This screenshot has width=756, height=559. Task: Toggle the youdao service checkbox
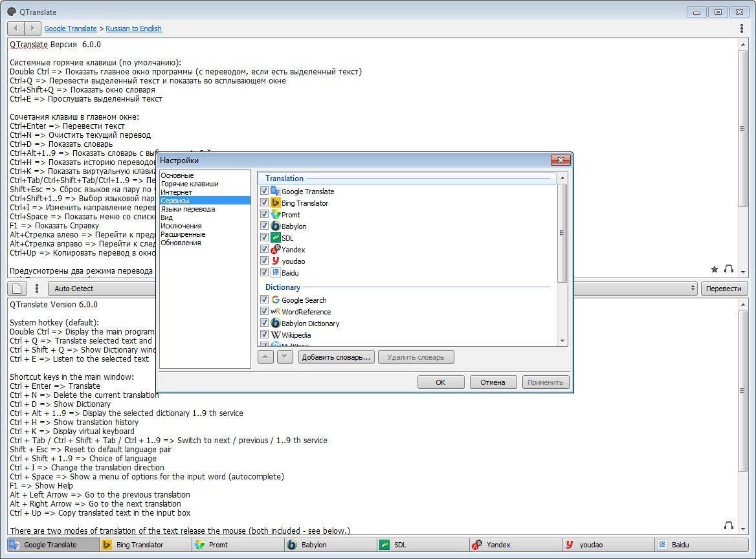(264, 261)
